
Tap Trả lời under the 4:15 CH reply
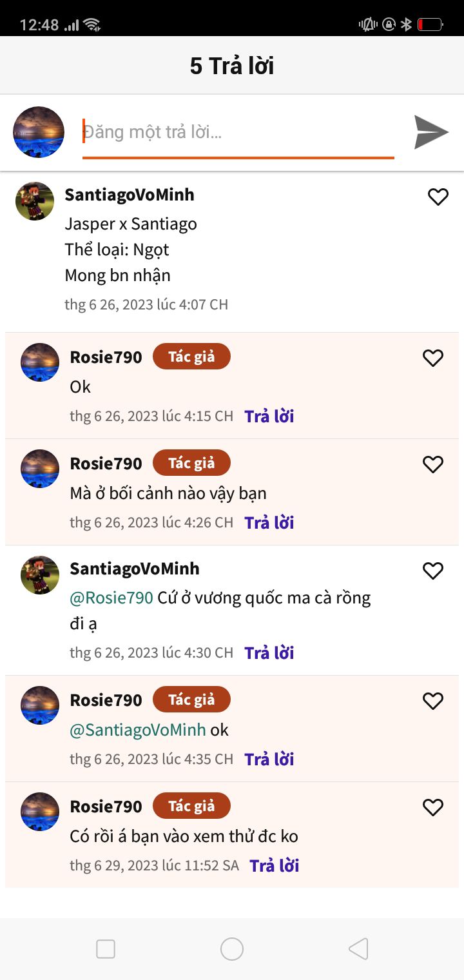click(x=269, y=416)
